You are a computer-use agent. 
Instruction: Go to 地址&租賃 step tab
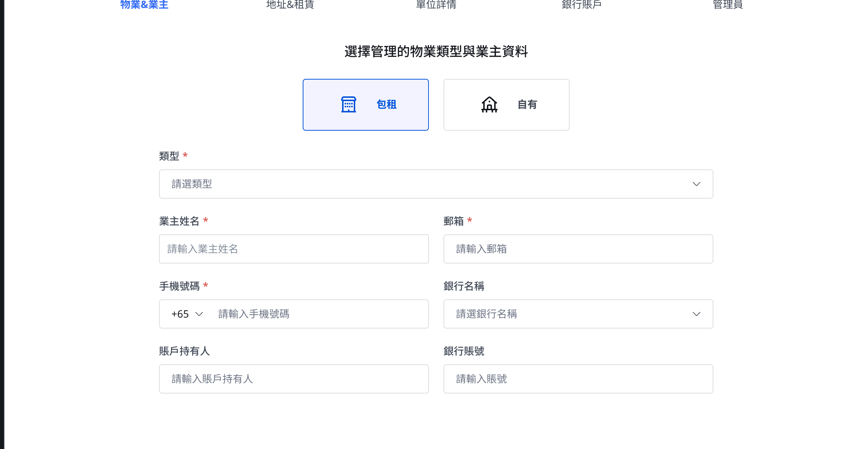pyautogui.click(x=290, y=4)
